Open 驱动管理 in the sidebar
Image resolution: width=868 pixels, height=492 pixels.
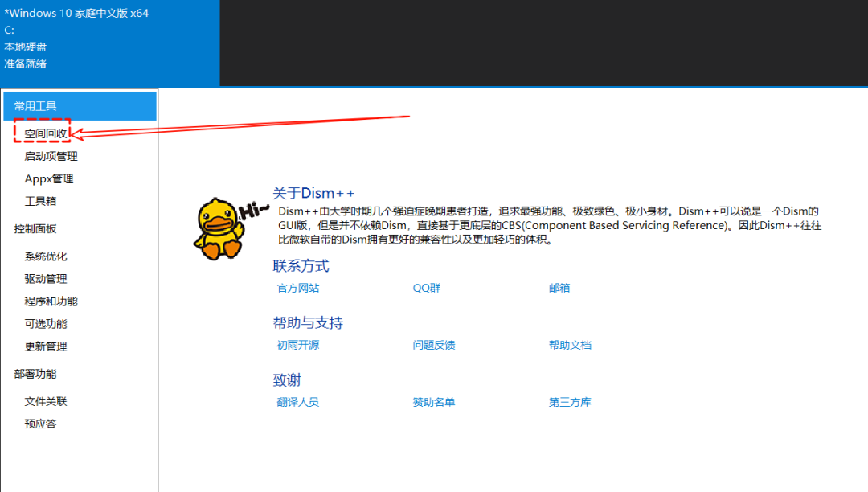[x=45, y=279]
